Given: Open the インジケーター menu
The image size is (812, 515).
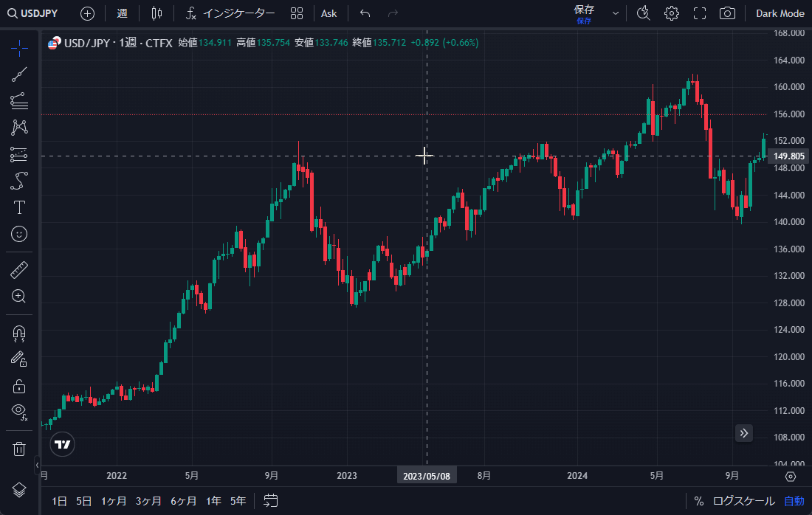Looking at the screenshot, I should point(230,13).
